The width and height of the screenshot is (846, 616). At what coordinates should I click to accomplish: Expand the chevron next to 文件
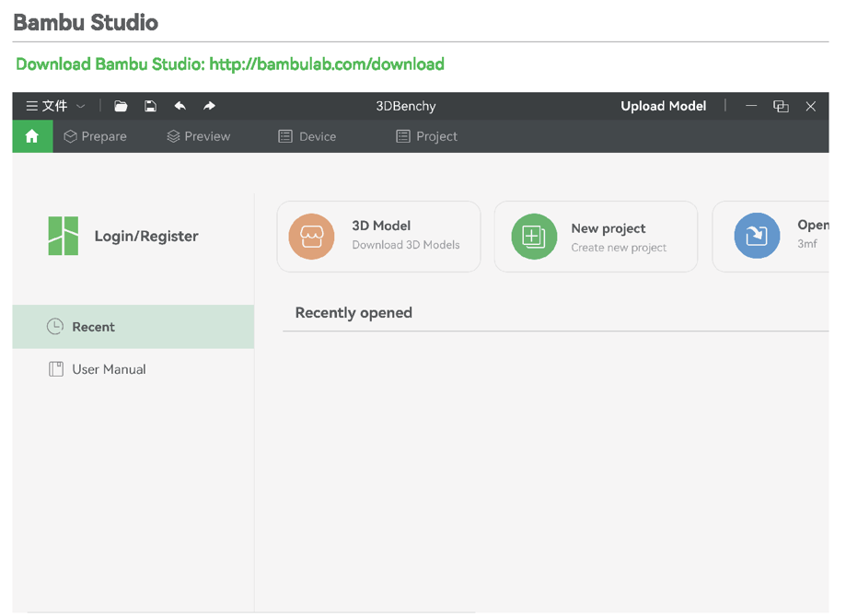tap(81, 107)
